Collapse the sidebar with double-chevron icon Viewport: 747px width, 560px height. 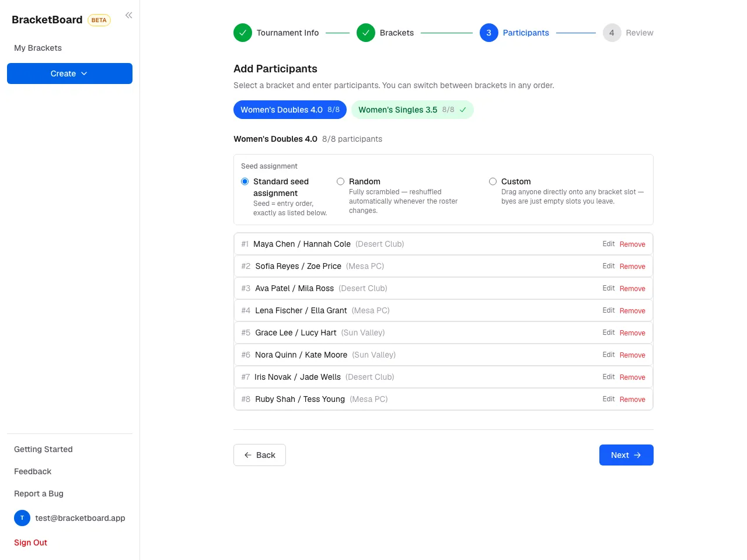(128, 15)
